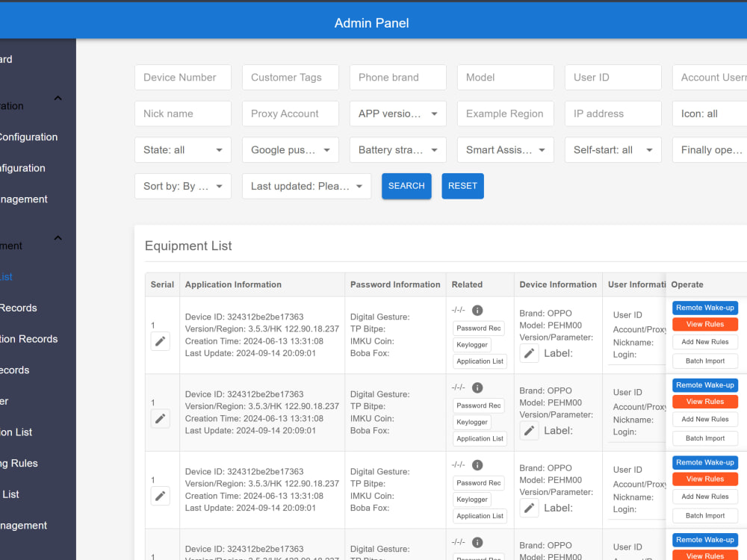Focus the Phone brand input field
This screenshot has height=560, width=747.
tap(398, 77)
